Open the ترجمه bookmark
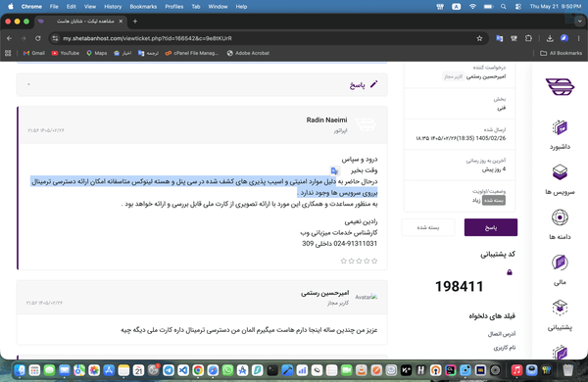588x382 pixels. coord(148,53)
